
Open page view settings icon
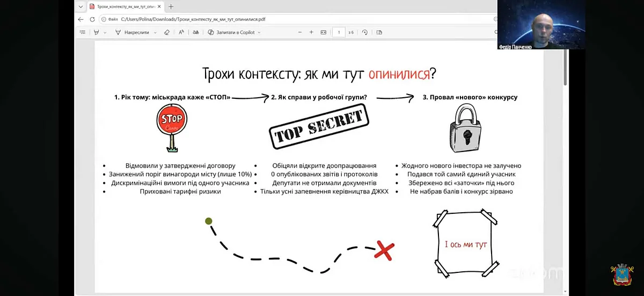[379, 32]
